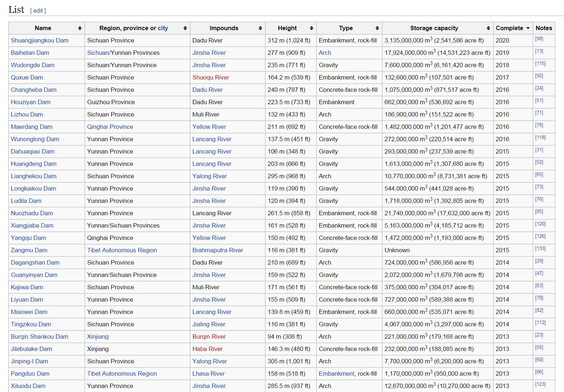Open Nuozhadu Dam link
This screenshot has height=392, width=564.
(x=32, y=213)
